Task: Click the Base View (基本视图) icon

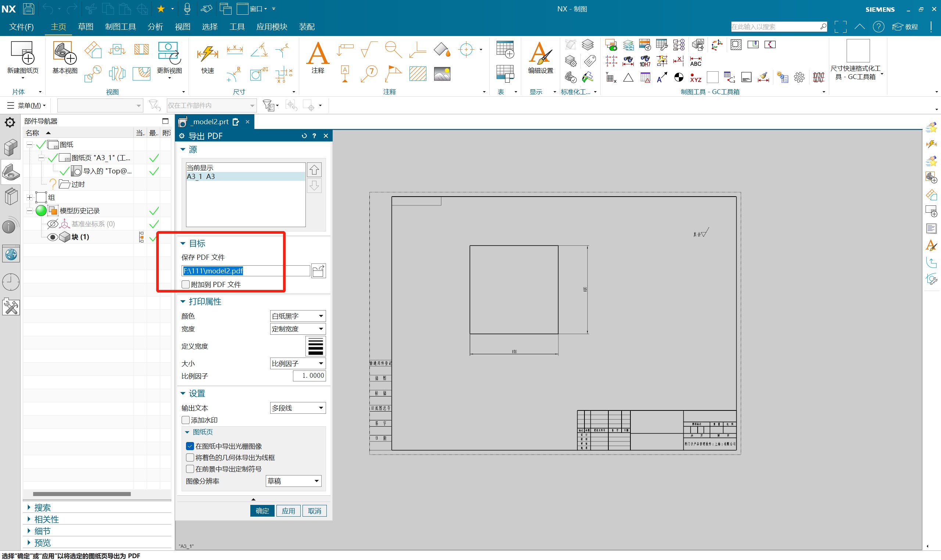Action: click(x=65, y=53)
